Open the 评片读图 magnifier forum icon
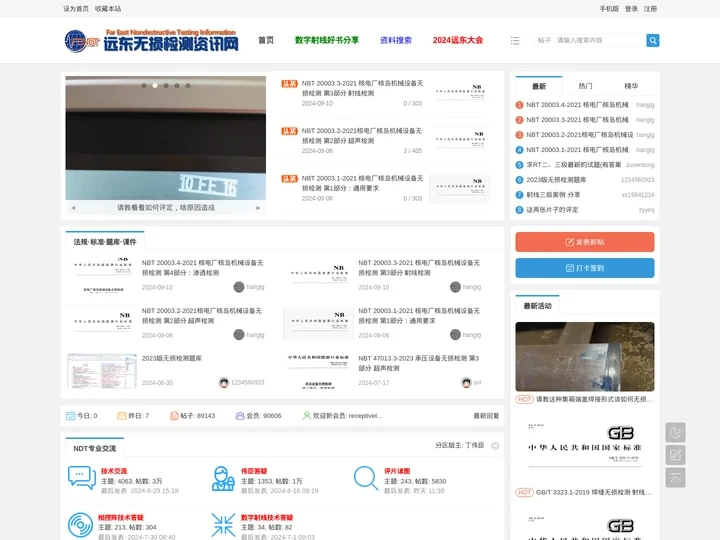720x540 pixels. pyautogui.click(x=366, y=478)
